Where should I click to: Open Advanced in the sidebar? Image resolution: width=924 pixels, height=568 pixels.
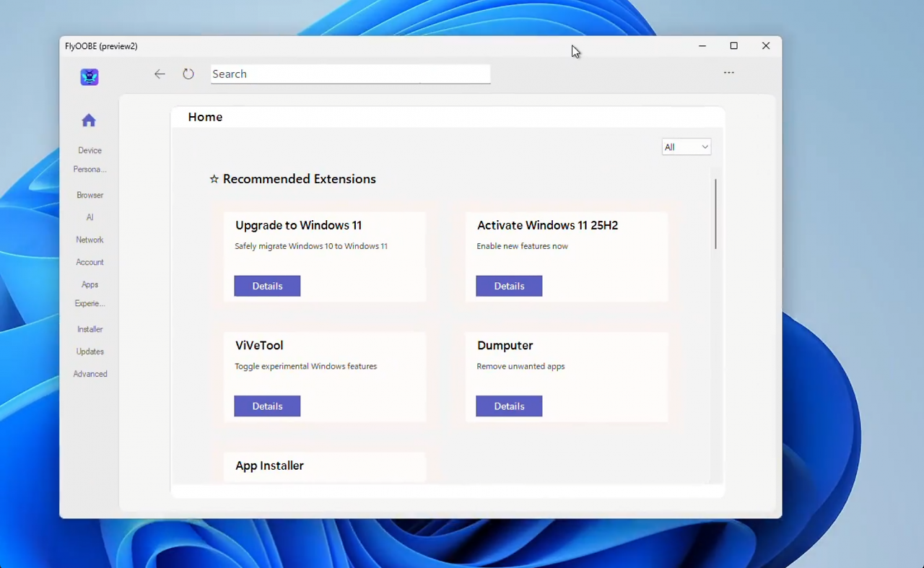pyautogui.click(x=90, y=374)
